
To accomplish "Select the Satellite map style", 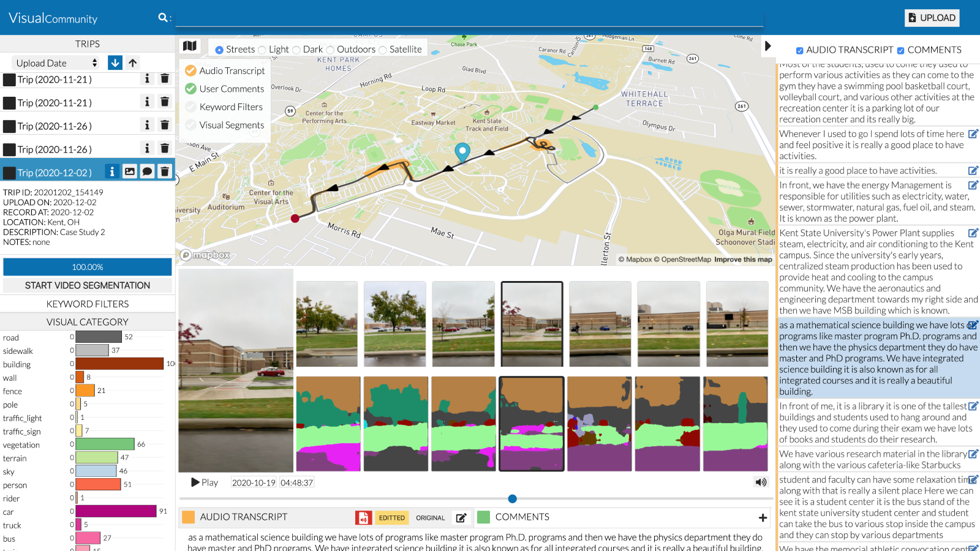I will tap(383, 50).
